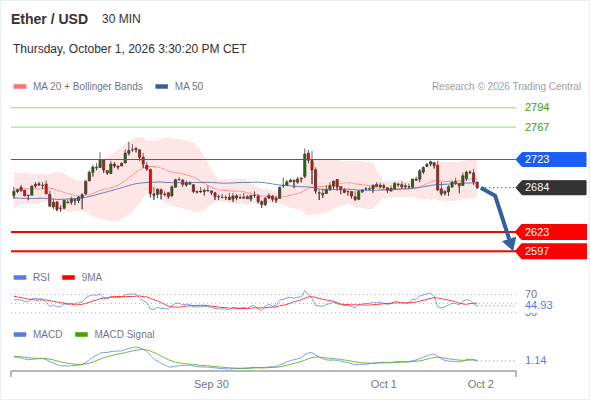This screenshot has width=590, height=400.
Task: Click the red 9MA legend swatch
Action: click(x=68, y=278)
